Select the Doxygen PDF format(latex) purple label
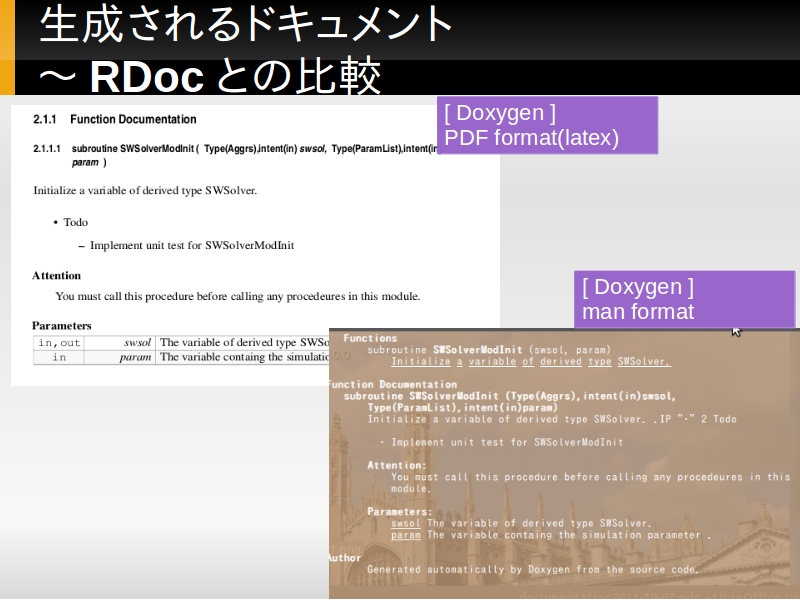Viewport: 800px width, 600px height. [x=547, y=126]
